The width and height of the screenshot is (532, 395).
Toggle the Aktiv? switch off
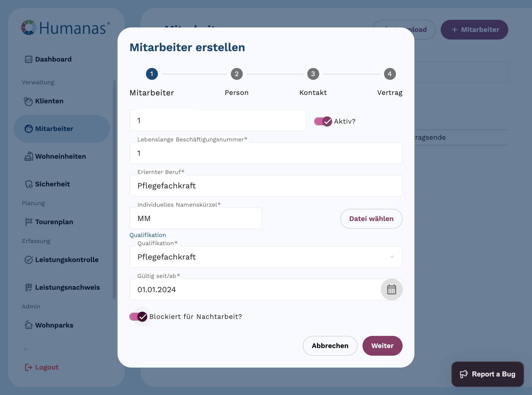[x=323, y=121]
